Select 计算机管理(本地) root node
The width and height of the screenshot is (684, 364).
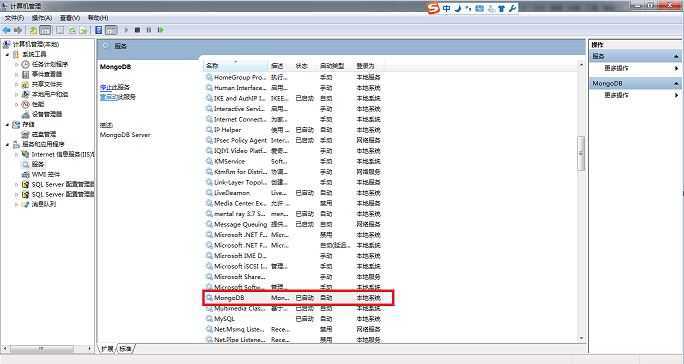point(31,44)
